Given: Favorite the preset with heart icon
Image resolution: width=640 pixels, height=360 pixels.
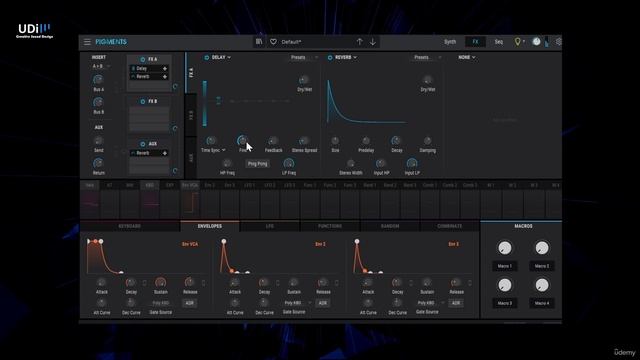Looking at the screenshot, I should point(273,42).
